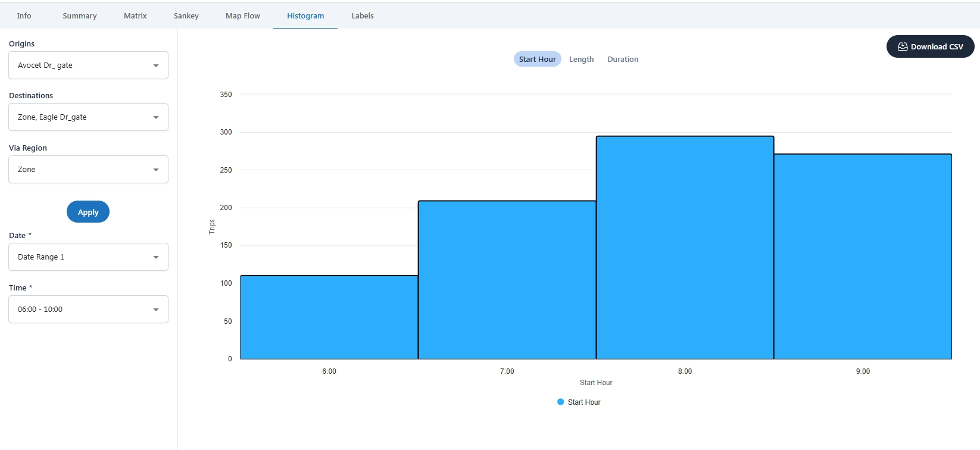Open the Destinations dropdown arrow
Image resolution: width=980 pixels, height=450 pixels.
click(x=156, y=117)
